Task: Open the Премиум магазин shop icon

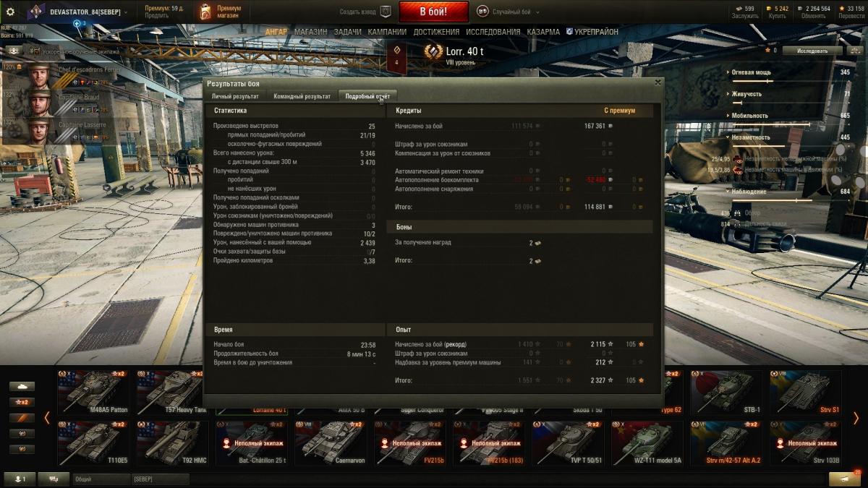Action: (206, 12)
